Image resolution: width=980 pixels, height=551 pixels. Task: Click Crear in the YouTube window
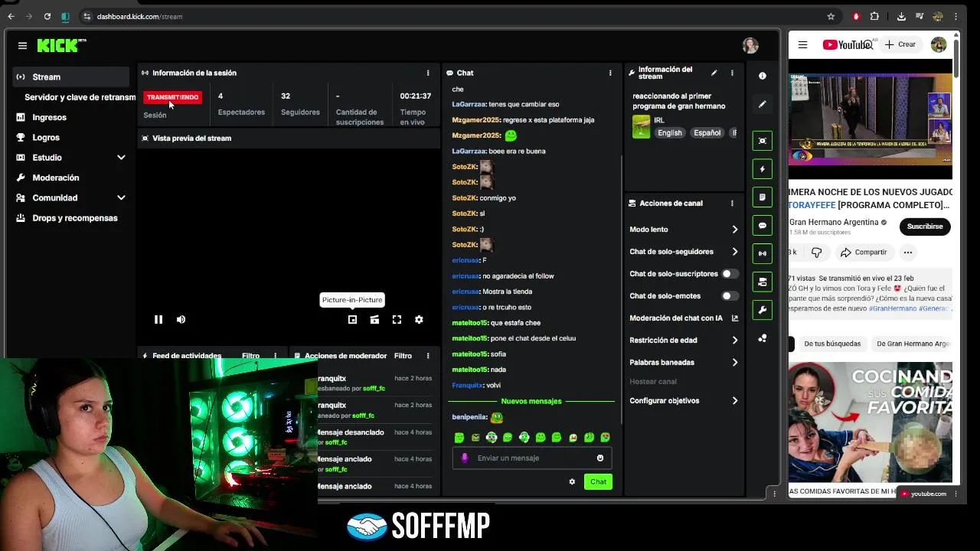pyautogui.click(x=900, y=44)
